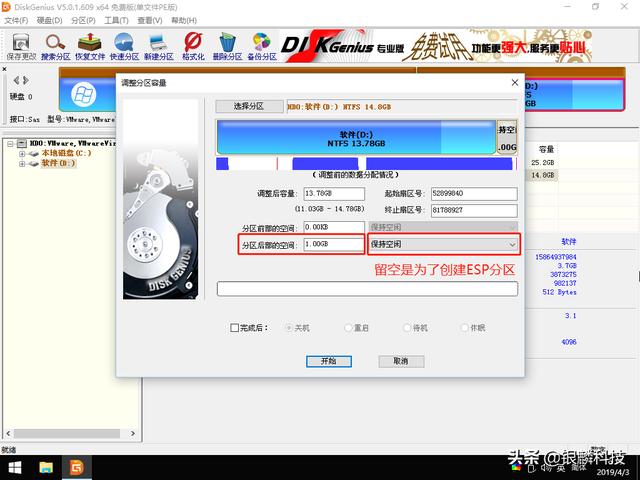Open the 保持空闲 dropdown for space after partition

[x=444, y=244]
